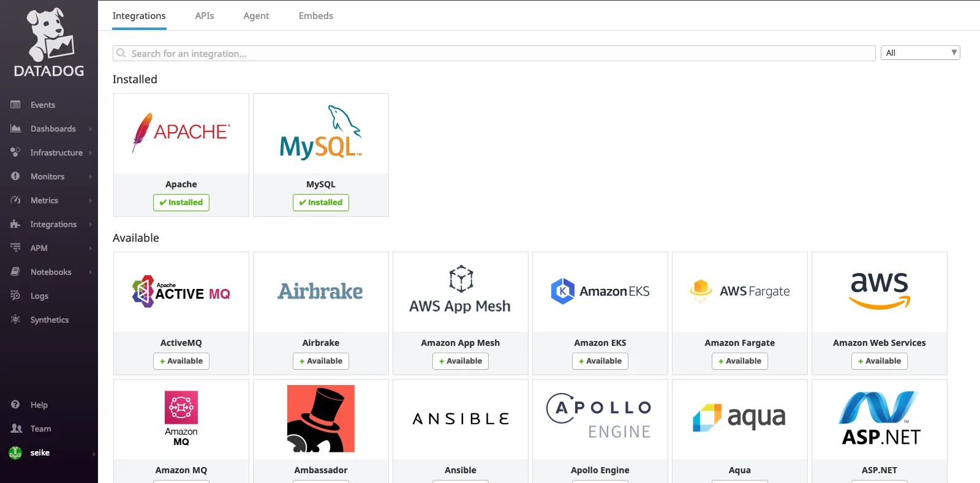Click the Synthetics icon in sidebar
Image resolution: width=980 pixels, height=483 pixels.
click(15, 320)
